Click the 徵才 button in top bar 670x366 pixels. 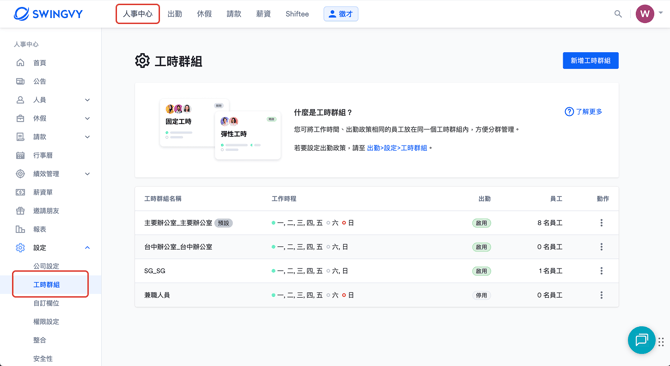(341, 14)
